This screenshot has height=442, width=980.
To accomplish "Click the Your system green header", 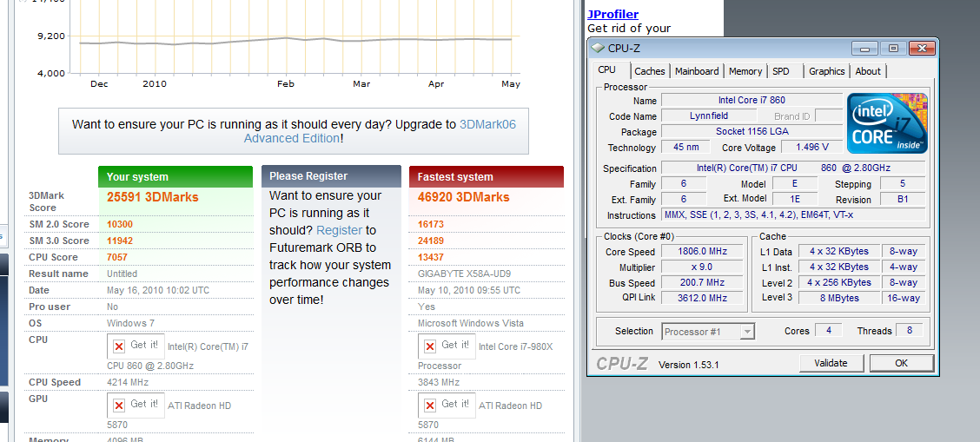I will pyautogui.click(x=175, y=176).
